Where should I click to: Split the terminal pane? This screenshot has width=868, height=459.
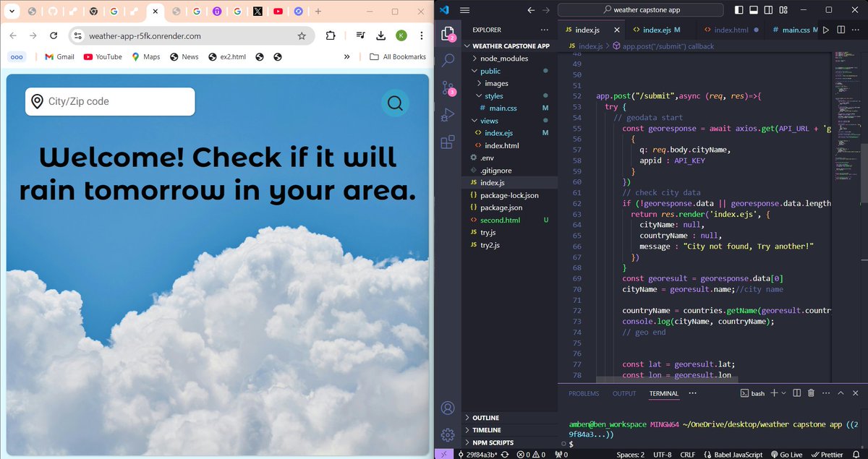coord(796,393)
